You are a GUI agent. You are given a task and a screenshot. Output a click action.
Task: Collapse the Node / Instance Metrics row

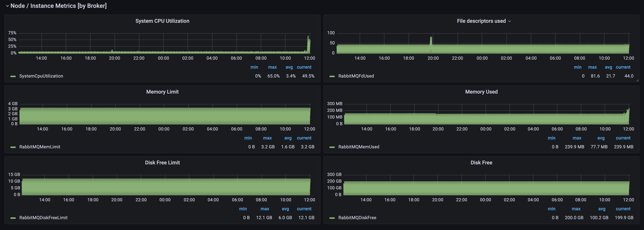tap(7, 6)
